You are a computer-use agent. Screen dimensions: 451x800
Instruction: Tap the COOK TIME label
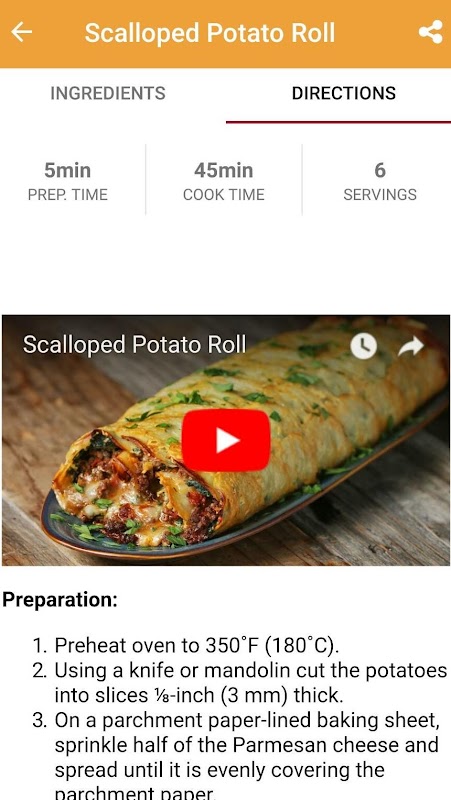[x=223, y=195]
